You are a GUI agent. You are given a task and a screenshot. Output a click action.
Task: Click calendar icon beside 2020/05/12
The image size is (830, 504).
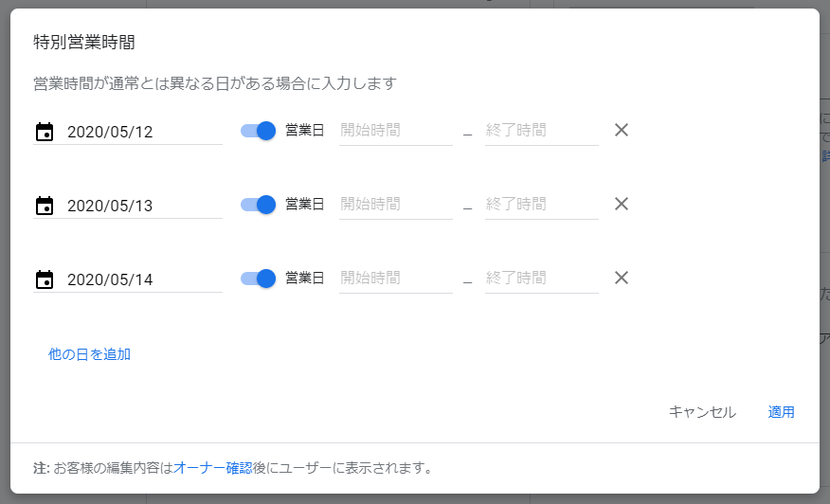click(x=45, y=132)
